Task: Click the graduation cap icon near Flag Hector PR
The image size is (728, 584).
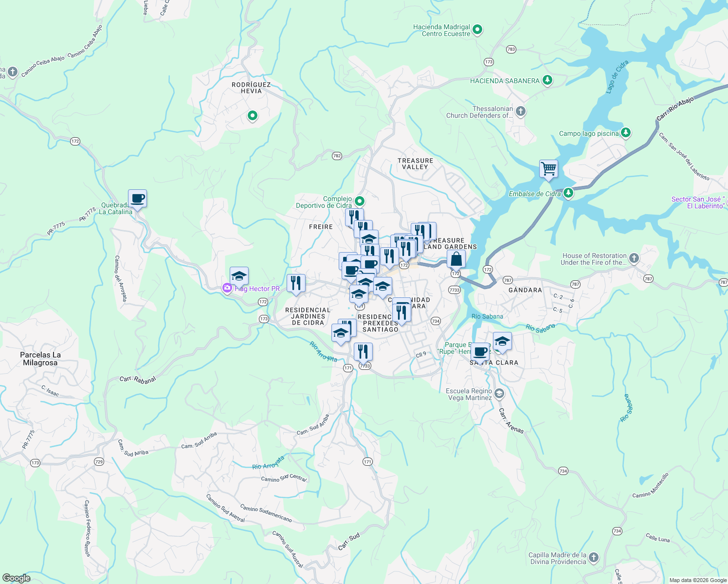Action: tap(239, 275)
